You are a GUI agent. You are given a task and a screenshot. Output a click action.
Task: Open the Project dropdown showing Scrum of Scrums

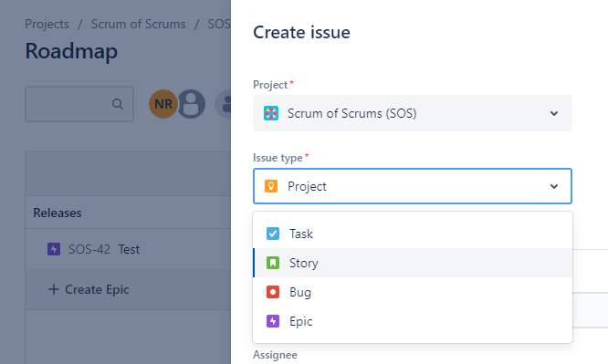tap(413, 113)
